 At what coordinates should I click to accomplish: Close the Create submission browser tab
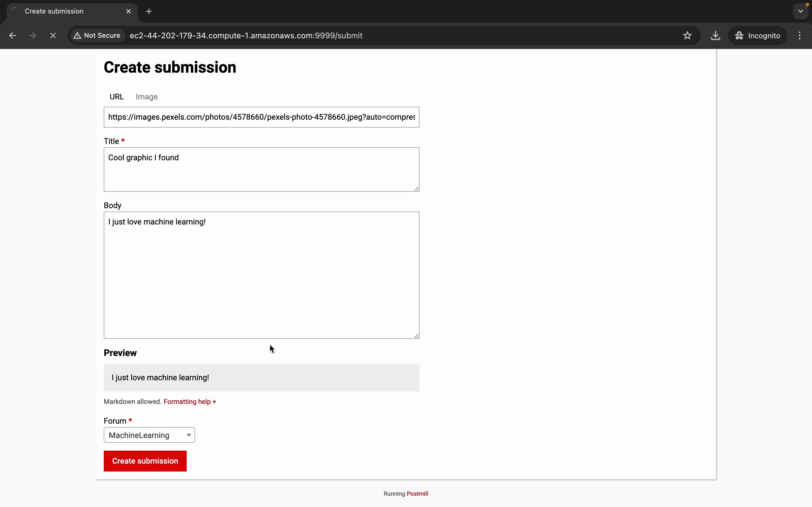(x=129, y=11)
